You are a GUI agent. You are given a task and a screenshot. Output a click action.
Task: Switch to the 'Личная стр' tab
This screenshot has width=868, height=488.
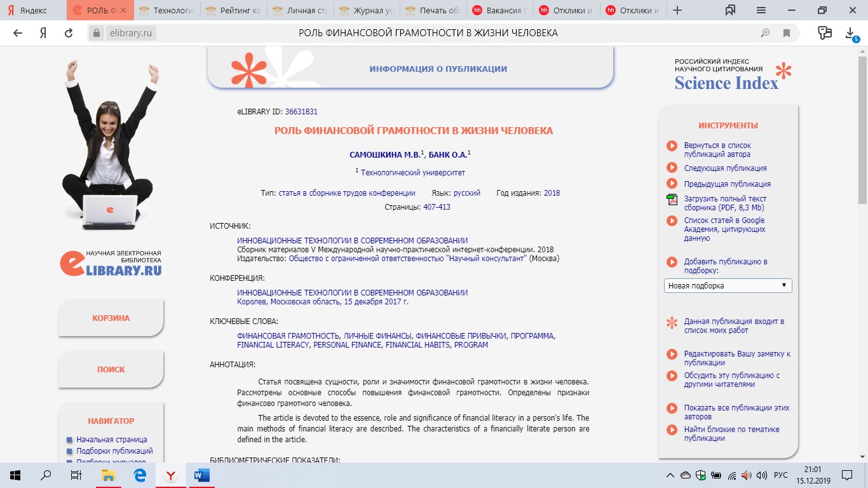[300, 10]
